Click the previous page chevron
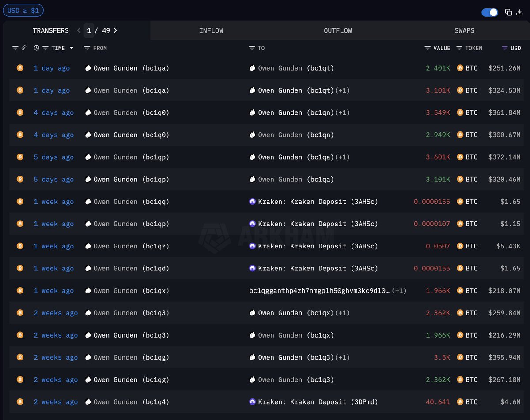Image resolution: width=530 pixels, height=420 pixels. pos(79,30)
